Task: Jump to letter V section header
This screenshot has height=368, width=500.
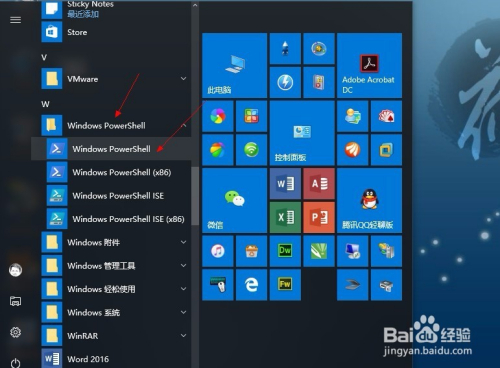Action: coord(44,57)
